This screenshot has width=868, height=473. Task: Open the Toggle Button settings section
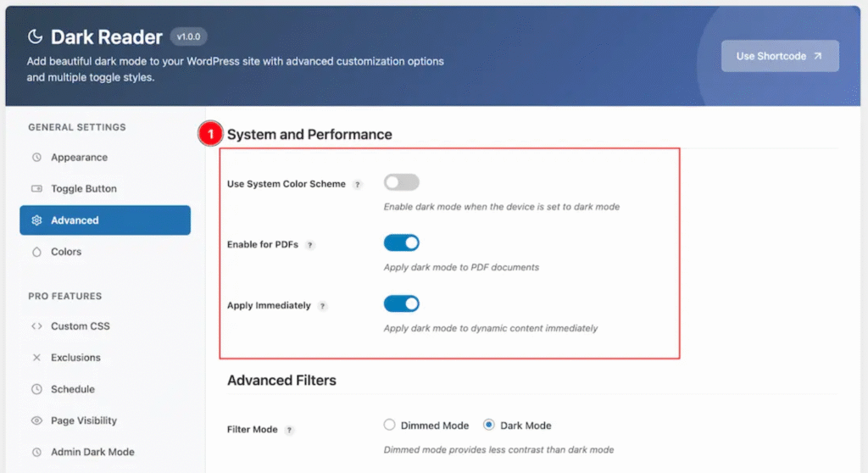pyautogui.click(x=105, y=189)
